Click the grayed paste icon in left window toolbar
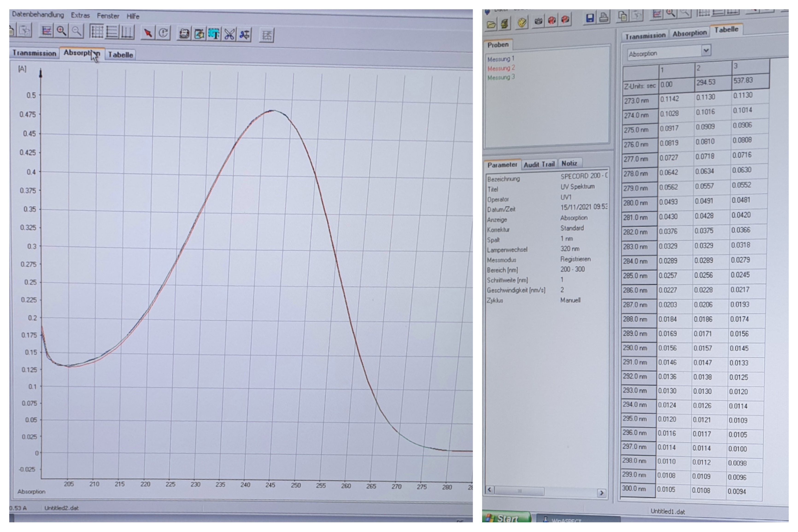The image size is (798, 532). [25, 30]
